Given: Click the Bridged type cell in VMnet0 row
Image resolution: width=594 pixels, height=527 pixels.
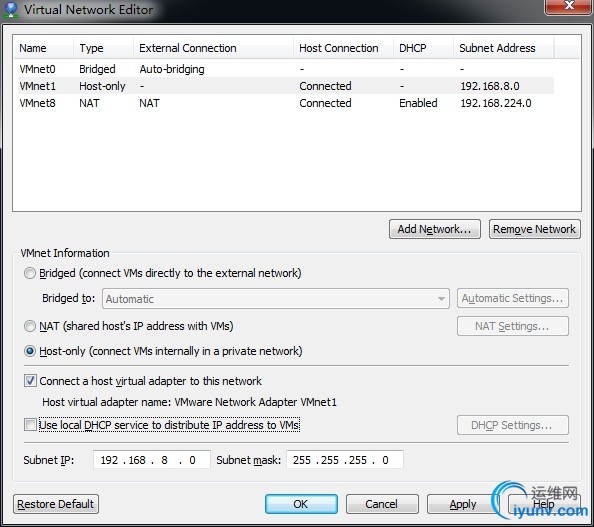Looking at the screenshot, I should tap(97, 69).
